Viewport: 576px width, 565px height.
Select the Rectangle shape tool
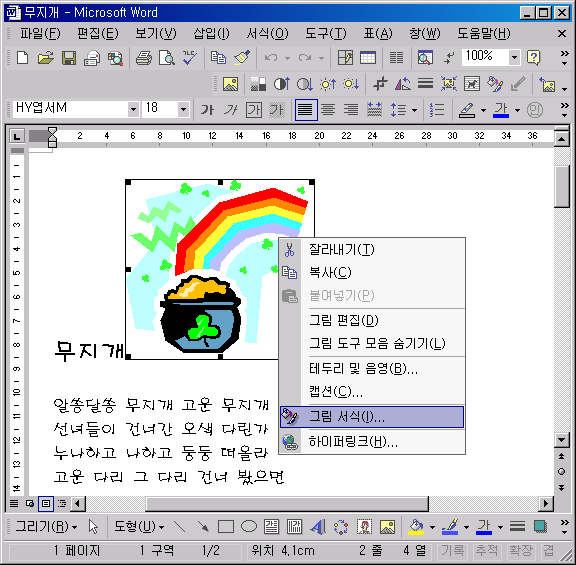tap(226, 527)
